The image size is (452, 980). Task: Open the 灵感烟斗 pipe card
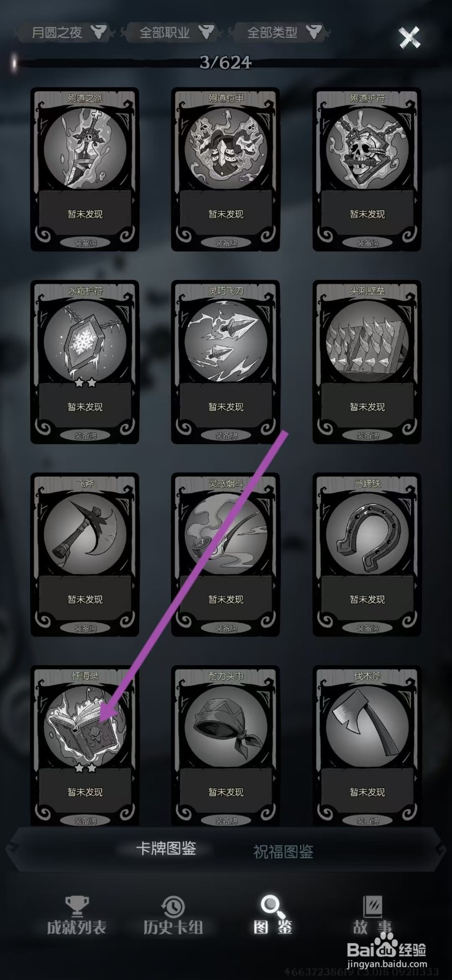[x=226, y=554]
